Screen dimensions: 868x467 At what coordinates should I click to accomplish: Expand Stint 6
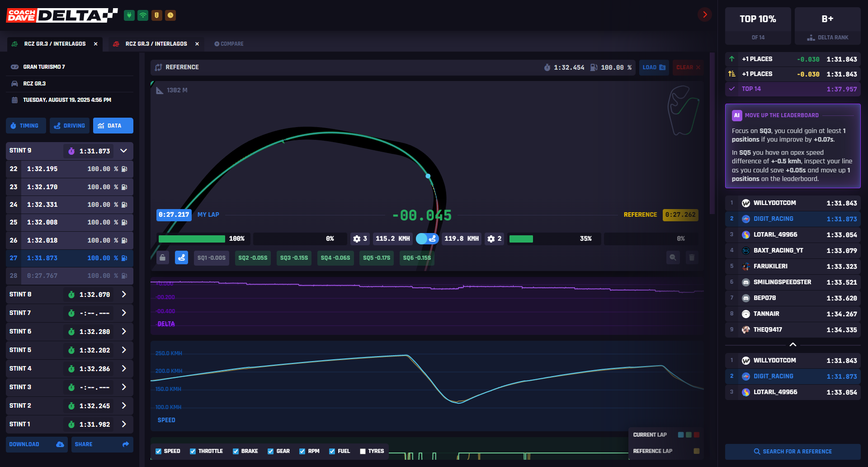[x=124, y=331]
